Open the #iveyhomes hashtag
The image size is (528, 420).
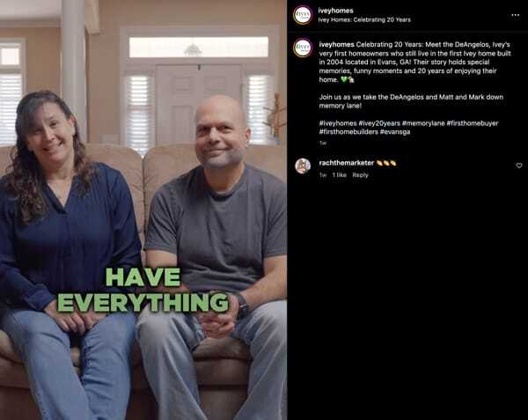pyautogui.click(x=338, y=123)
